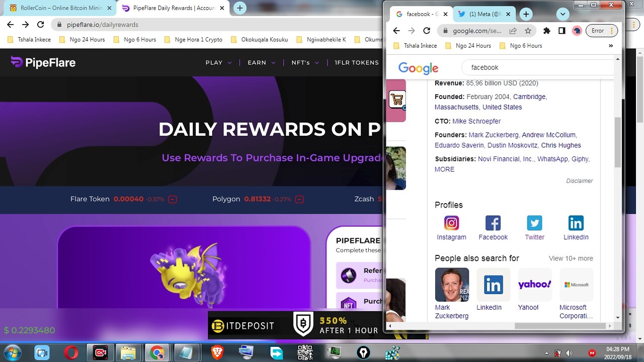Close the RollerCoin tab

point(109,8)
